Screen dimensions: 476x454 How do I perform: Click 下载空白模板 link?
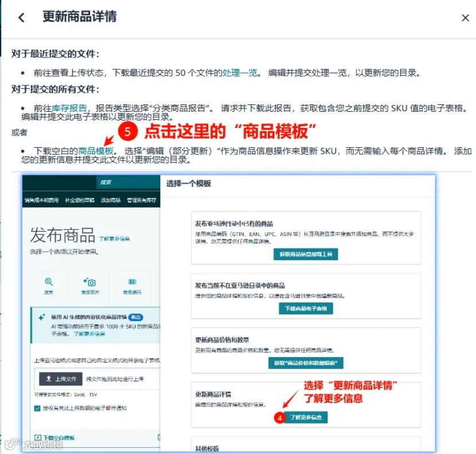(x=54, y=437)
